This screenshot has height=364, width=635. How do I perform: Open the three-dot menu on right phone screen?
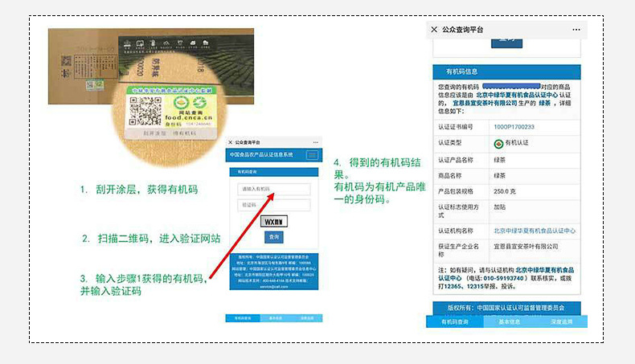[576, 29]
